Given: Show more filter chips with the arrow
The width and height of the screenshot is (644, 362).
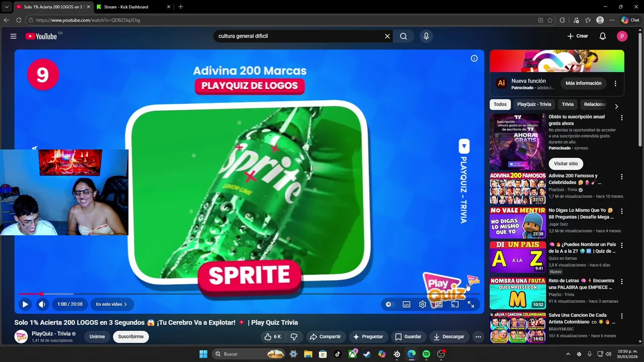Looking at the screenshot, I should click(x=616, y=106).
